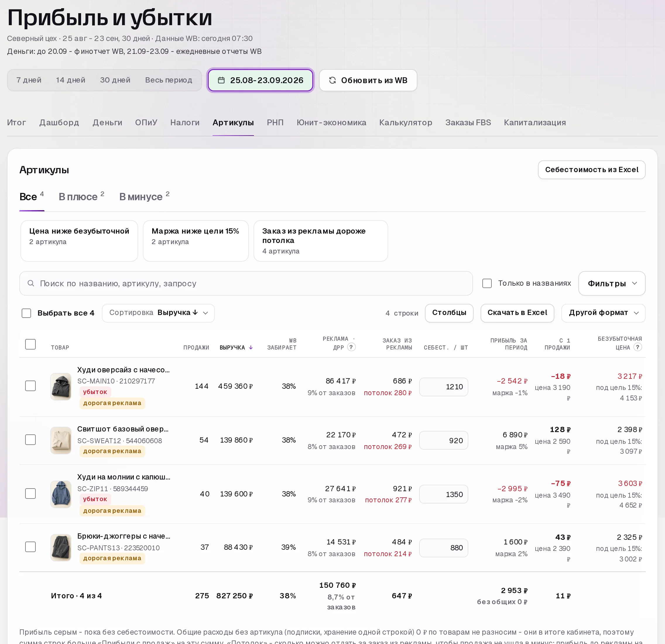Click Скачать в Excel button

point(517,313)
